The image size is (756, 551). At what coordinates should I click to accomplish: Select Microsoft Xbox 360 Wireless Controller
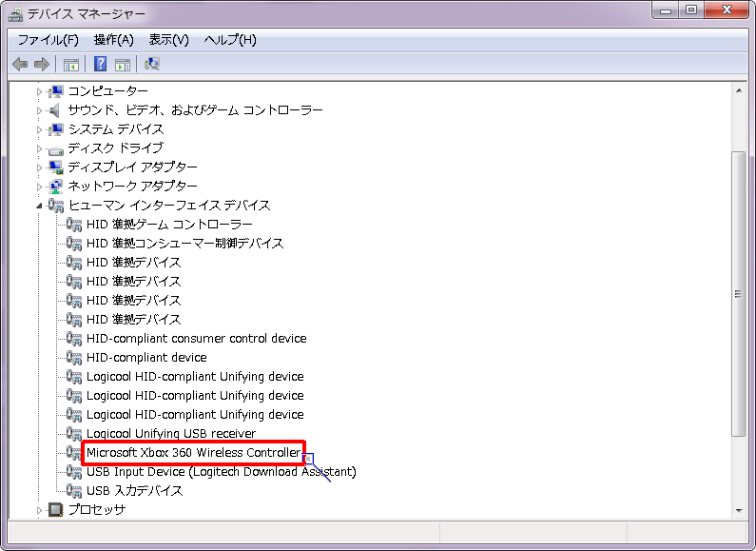coord(194,453)
